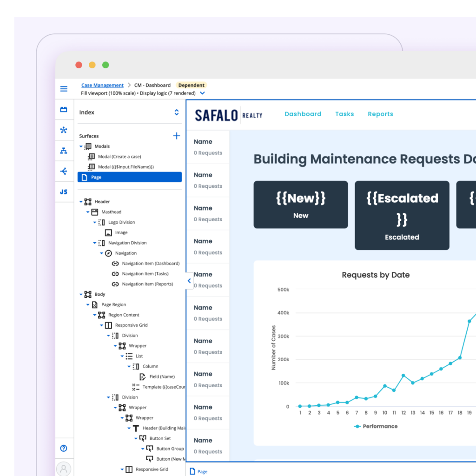Collapse the List tree node
Screen dimensions: 476x476
pos(122,357)
